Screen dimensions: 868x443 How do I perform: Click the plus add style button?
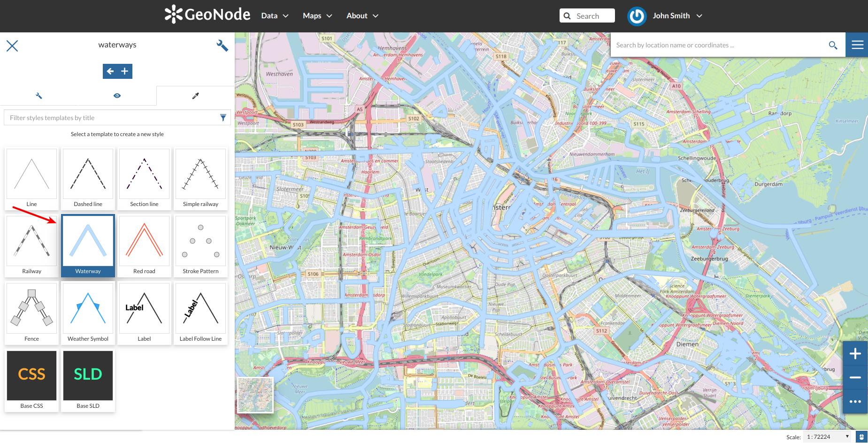[125, 71]
